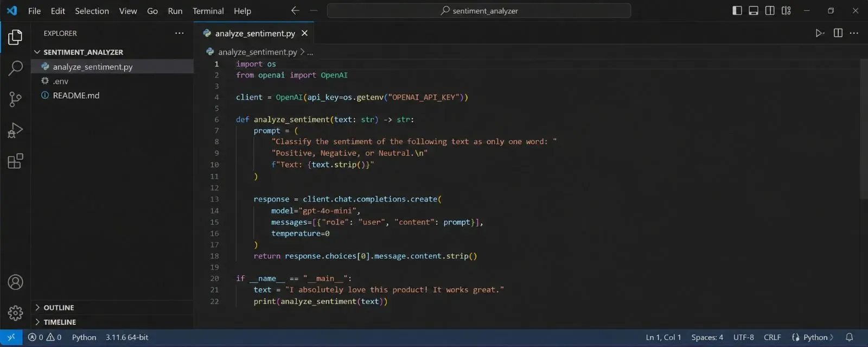
Task: Open editor More Actions ellipsis
Action: point(854,33)
